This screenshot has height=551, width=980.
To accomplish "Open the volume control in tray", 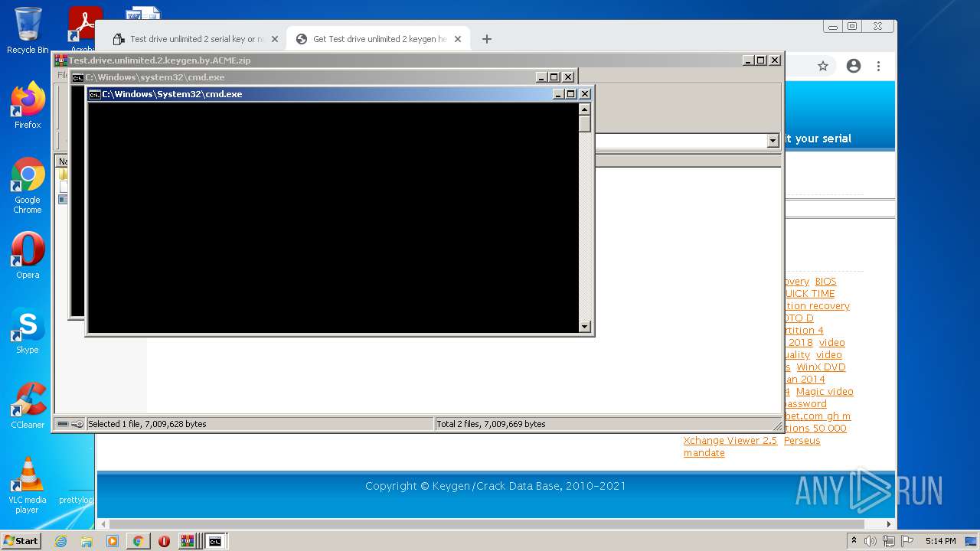I will click(871, 541).
